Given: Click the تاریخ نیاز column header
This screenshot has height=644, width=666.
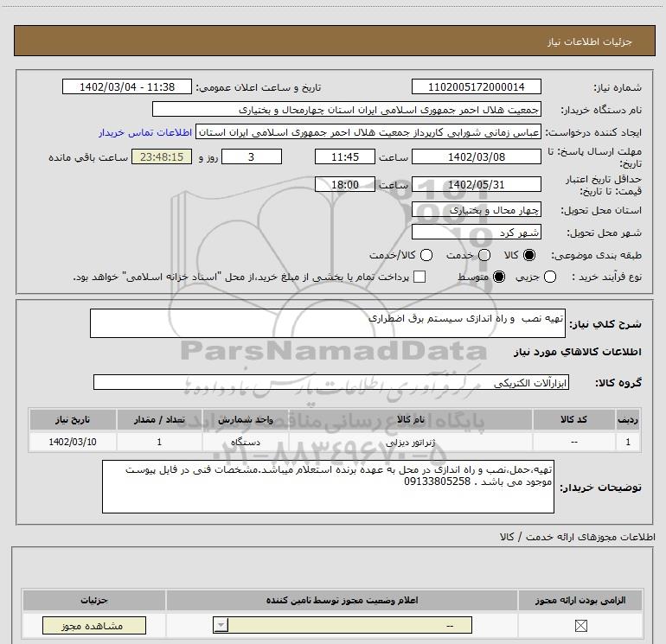Looking at the screenshot, I should pos(73,419).
